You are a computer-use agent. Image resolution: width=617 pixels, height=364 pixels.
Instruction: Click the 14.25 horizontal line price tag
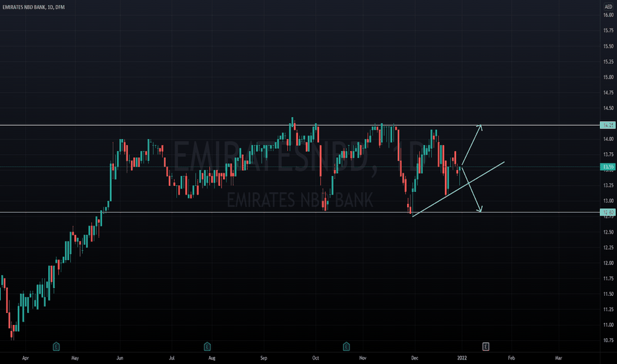point(608,125)
